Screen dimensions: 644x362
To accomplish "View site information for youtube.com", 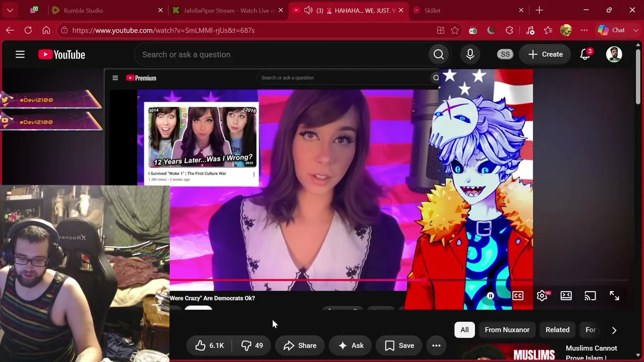I will tap(63, 30).
